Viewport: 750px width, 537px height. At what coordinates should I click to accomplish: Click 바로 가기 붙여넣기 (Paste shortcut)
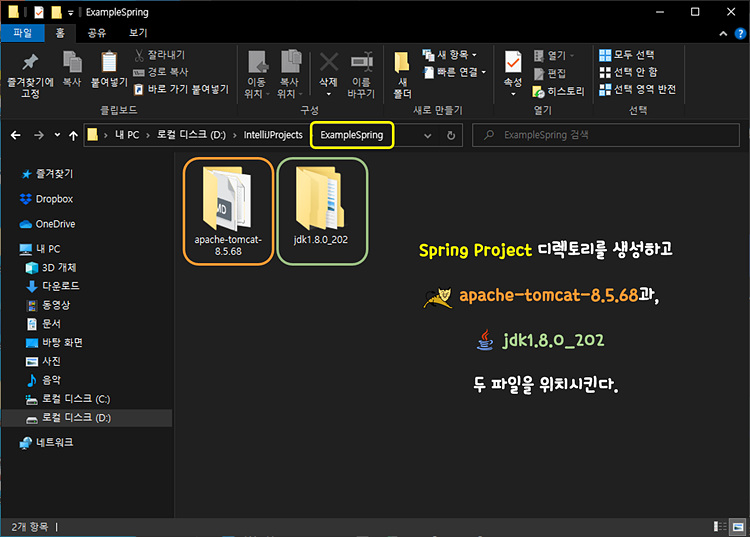click(x=181, y=89)
